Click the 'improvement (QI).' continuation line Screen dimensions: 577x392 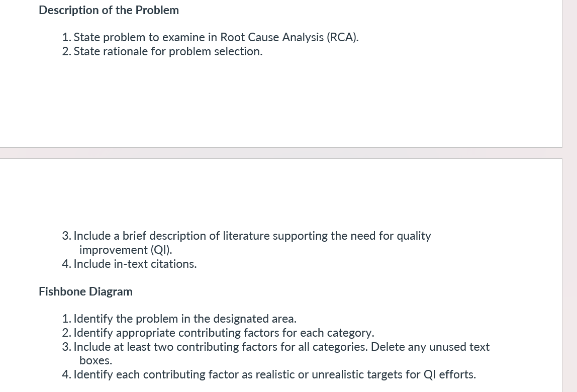126,250
